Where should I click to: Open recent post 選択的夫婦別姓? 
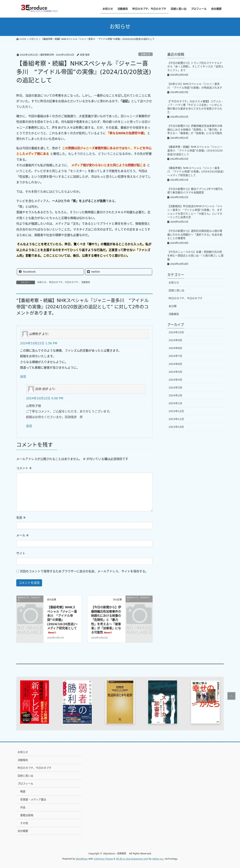point(195,235)
